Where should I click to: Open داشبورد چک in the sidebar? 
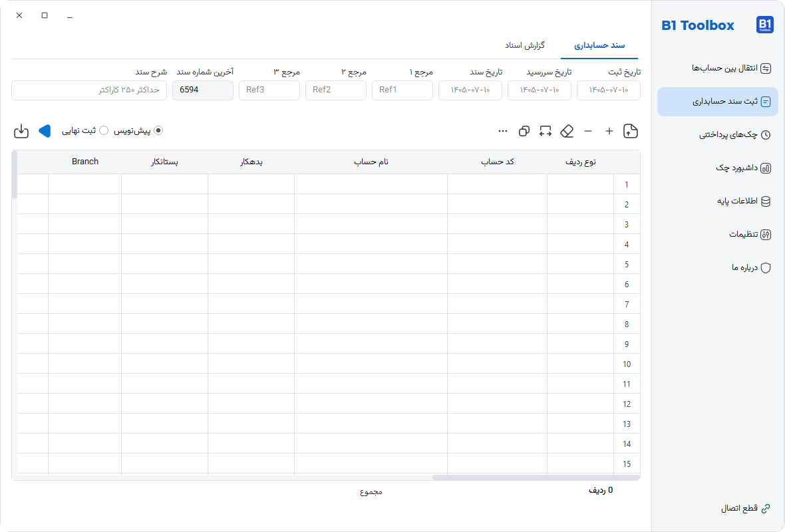click(x=717, y=168)
